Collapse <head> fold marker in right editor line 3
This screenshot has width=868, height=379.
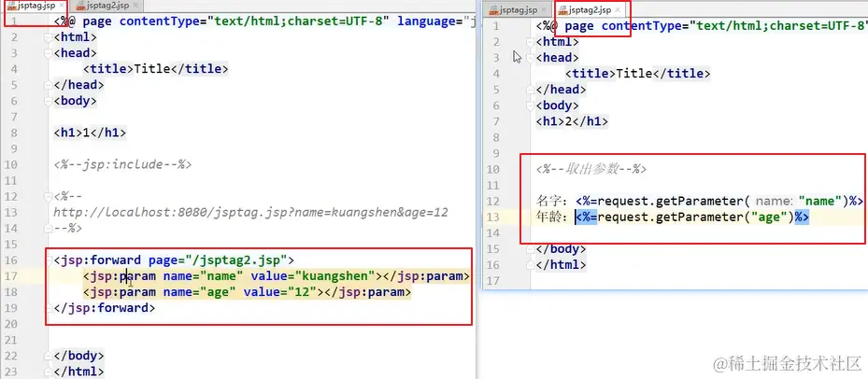(x=532, y=58)
